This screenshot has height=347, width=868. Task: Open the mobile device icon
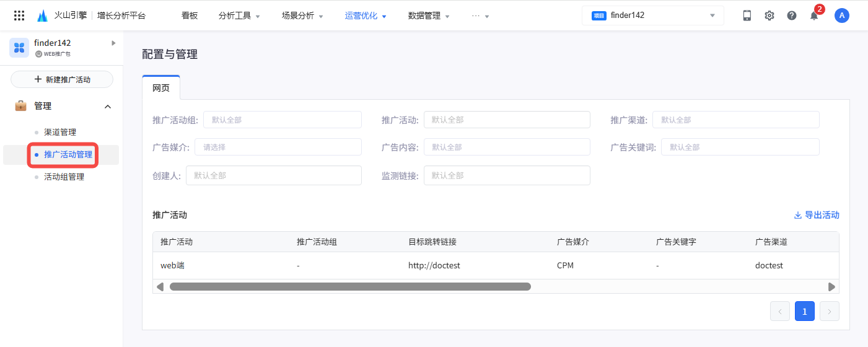click(747, 15)
